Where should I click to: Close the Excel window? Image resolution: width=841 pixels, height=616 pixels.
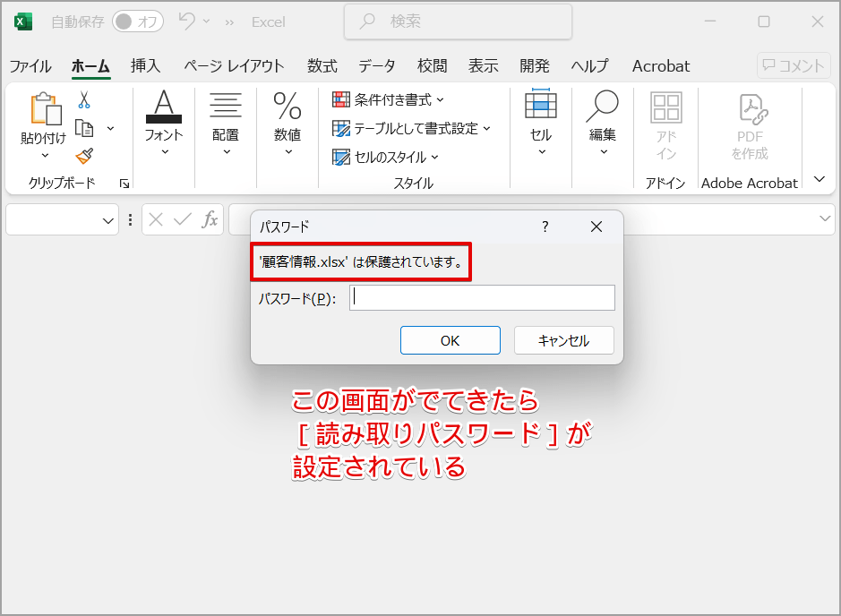(x=818, y=21)
